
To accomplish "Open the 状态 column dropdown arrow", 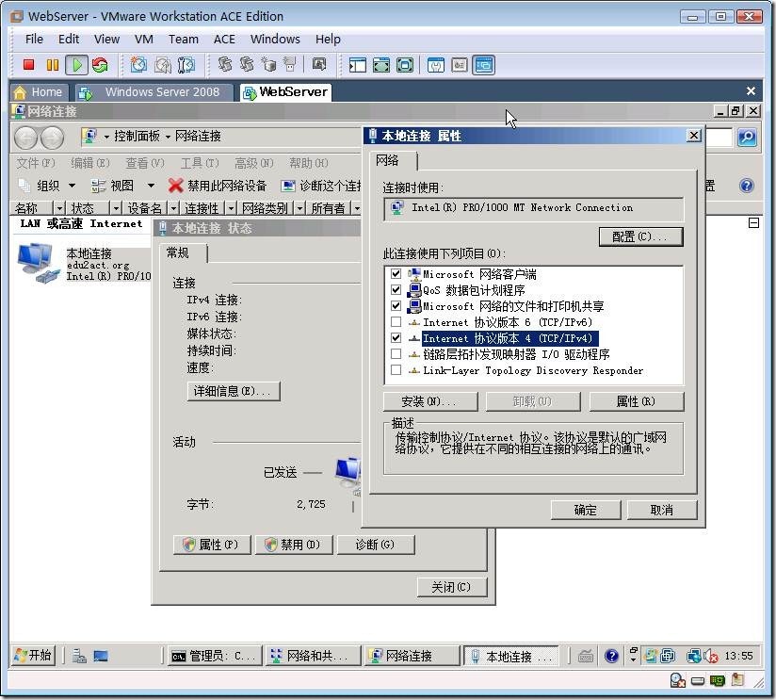I will click(116, 208).
